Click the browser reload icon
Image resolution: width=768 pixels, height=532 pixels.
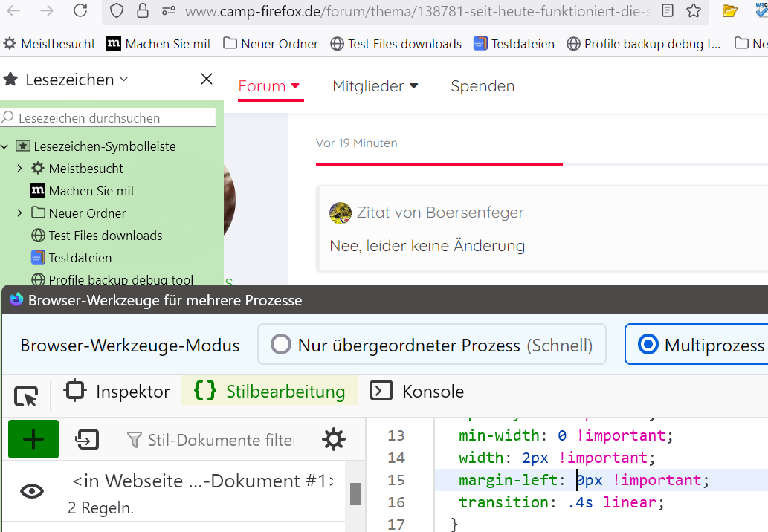click(x=80, y=11)
